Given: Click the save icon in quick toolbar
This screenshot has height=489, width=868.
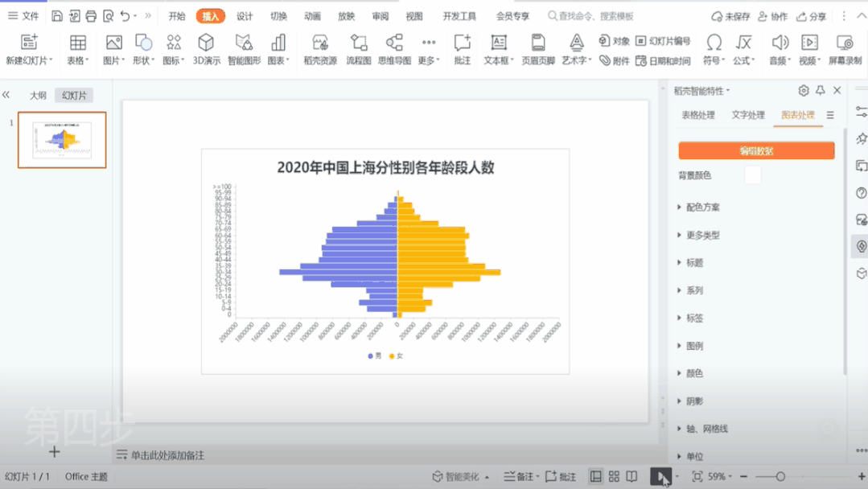Looking at the screenshot, I should click(57, 16).
